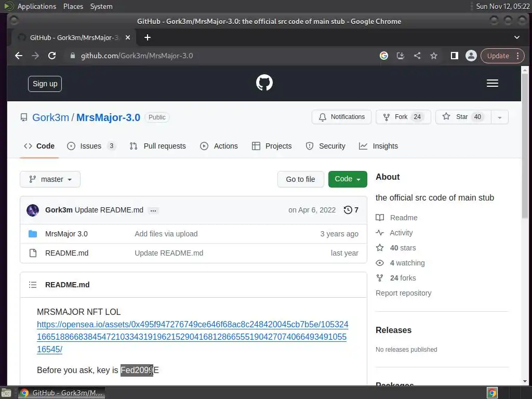Open the Security tab
Image resolution: width=532 pixels, height=399 pixels.
[325, 146]
